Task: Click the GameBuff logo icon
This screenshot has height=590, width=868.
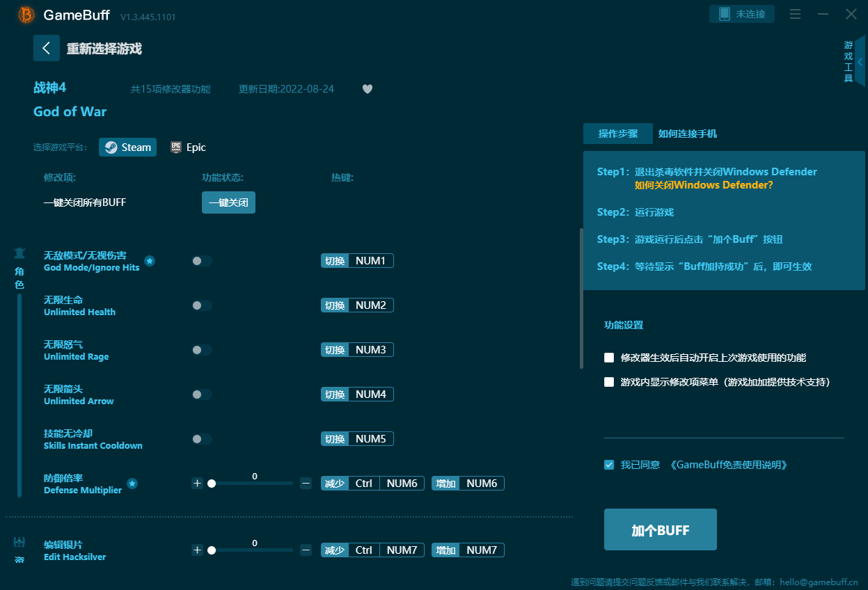Action: [x=26, y=15]
